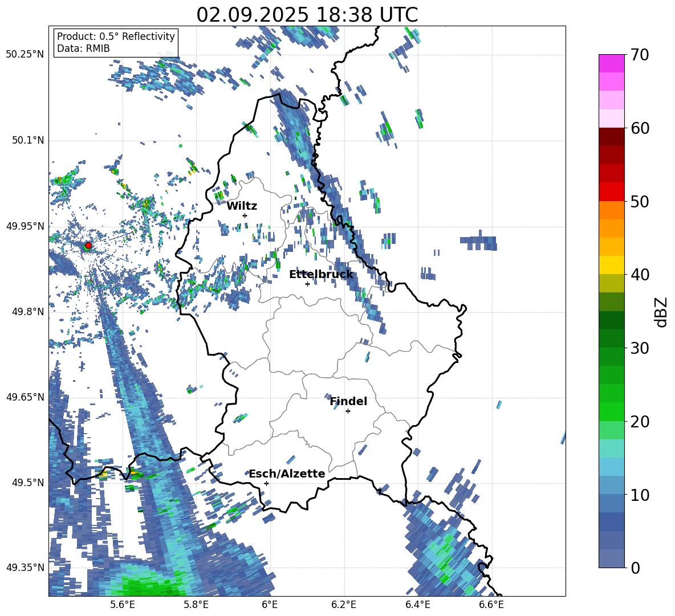Click the colorbar tick value 10
This screenshot has height=616, width=675.
640,495
